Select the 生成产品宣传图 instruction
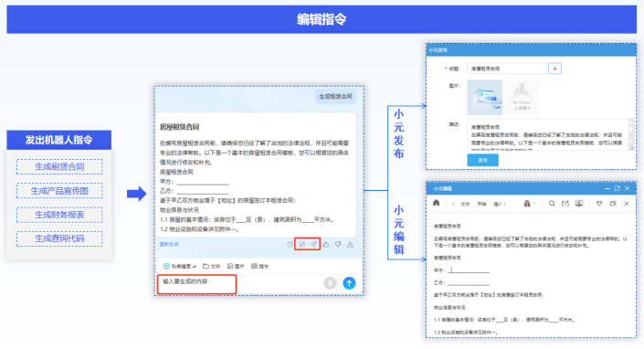The image size is (644, 349). 59,191
